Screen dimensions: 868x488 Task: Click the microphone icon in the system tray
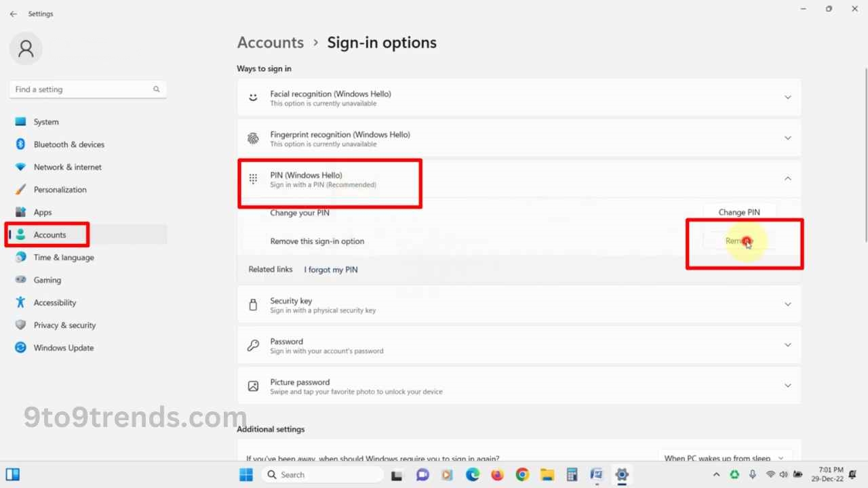point(753,474)
